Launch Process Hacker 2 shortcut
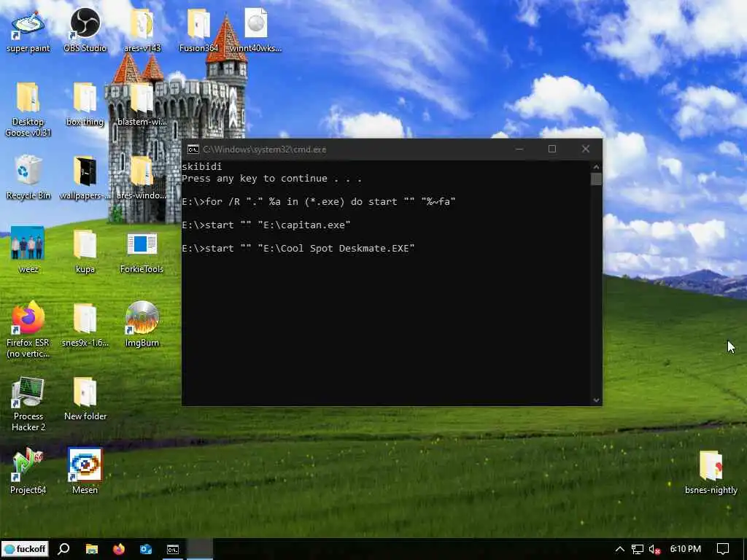 pos(28,404)
